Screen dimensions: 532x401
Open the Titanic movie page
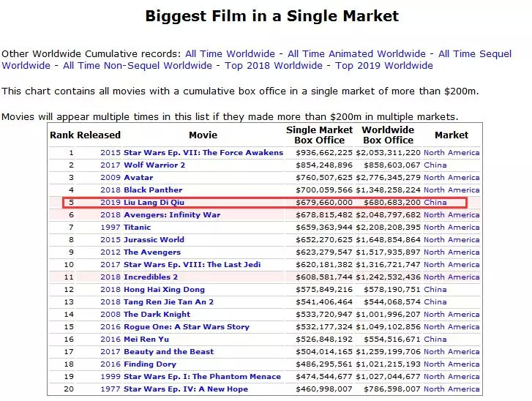click(x=138, y=228)
